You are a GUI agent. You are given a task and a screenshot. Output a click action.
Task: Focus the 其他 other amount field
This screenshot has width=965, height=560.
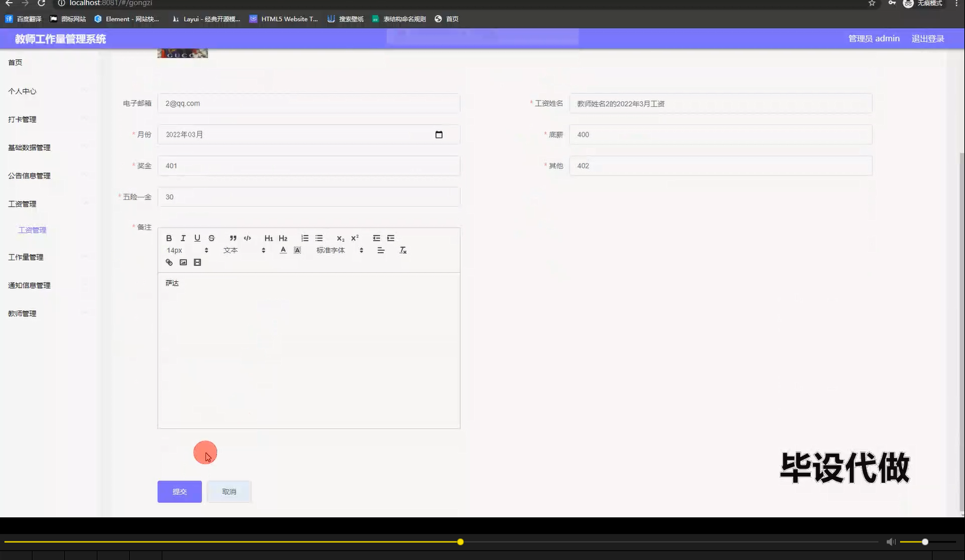point(721,165)
